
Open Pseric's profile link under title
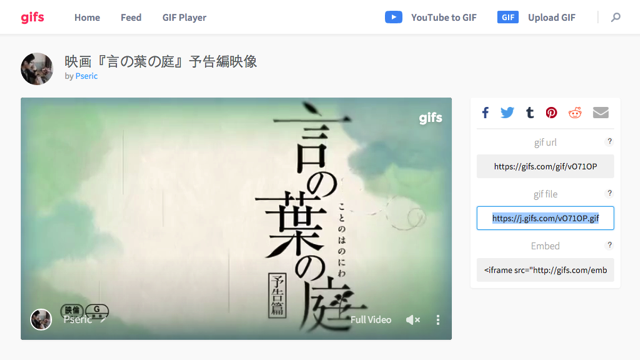click(86, 76)
